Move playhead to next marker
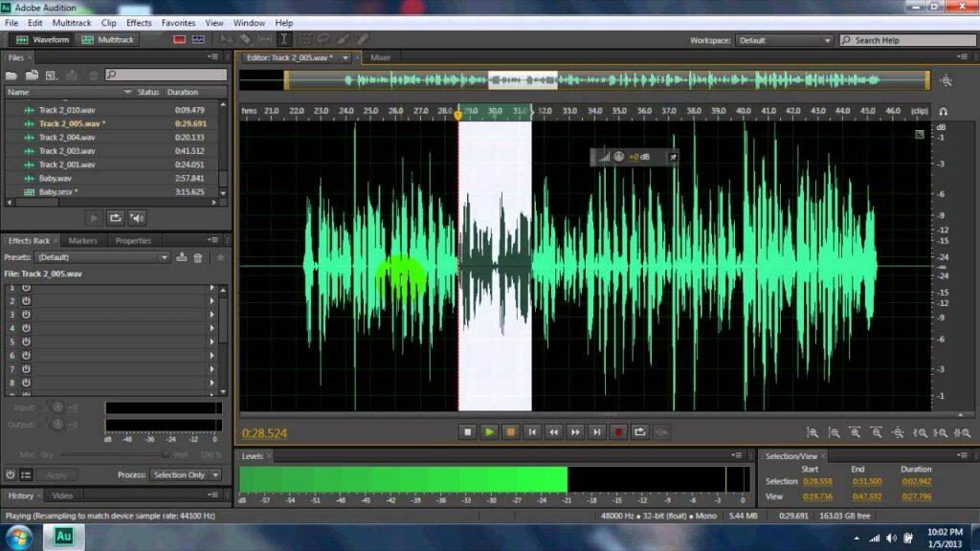Image resolution: width=980 pixels, height=551 pixels. coord(597,431)
